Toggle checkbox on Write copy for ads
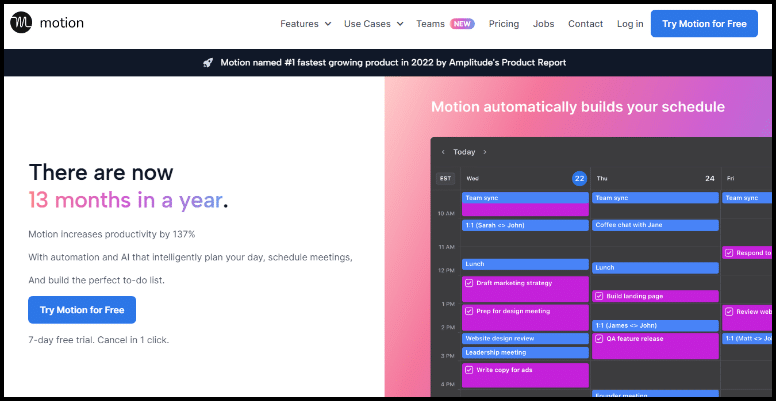 [x=469, y=370]
